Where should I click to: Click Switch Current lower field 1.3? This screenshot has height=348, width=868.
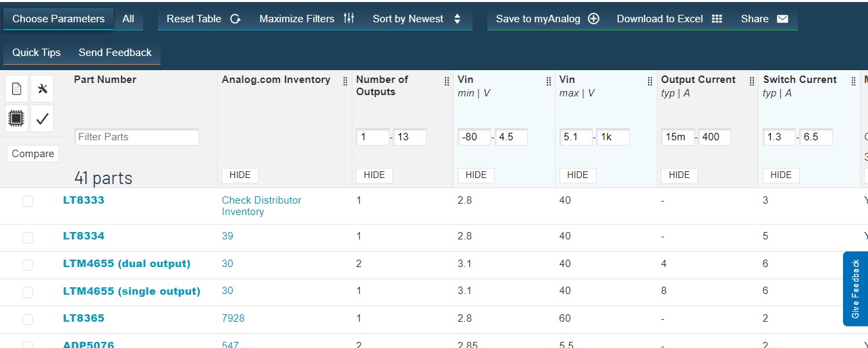780,137
